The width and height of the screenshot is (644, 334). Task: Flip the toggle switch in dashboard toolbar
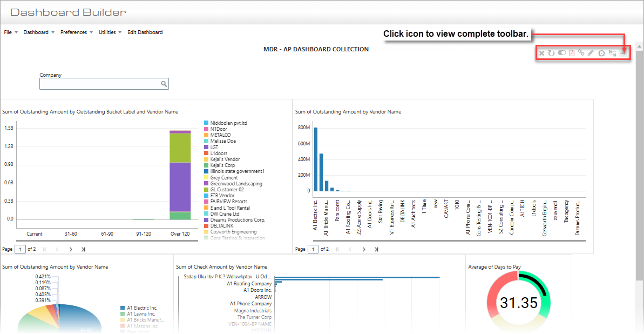click(x=561, y=53)
